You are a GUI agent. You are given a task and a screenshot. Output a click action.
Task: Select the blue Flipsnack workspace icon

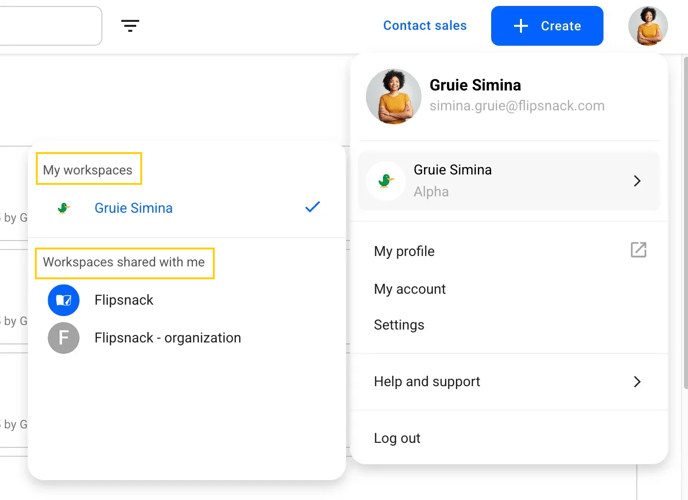[64, 300]
